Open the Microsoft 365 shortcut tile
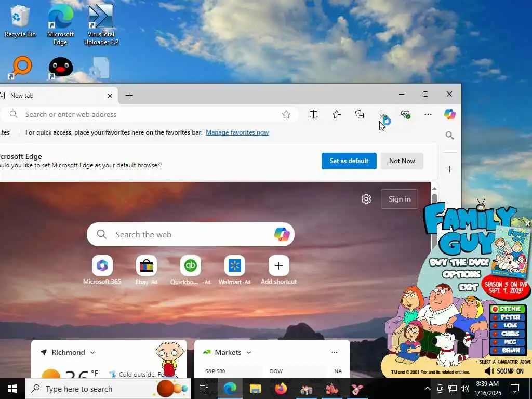532x399 pixels. [102, 270]
